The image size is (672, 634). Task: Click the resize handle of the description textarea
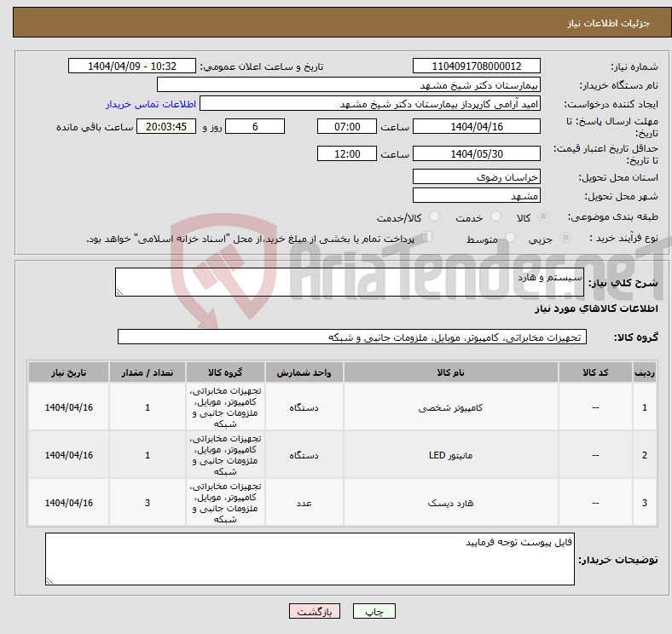tap(119, 291)
